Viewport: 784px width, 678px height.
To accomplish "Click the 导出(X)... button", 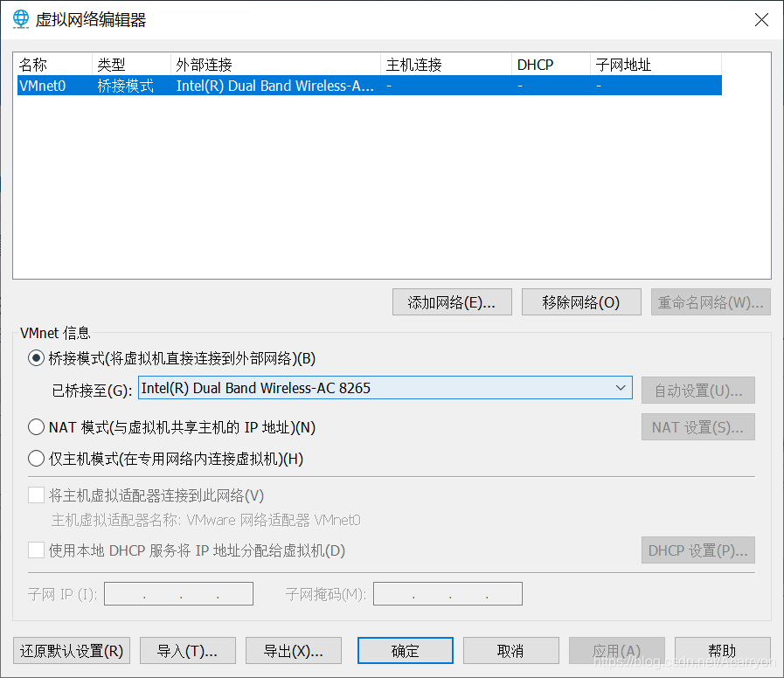I will click(x=294, y=651).
